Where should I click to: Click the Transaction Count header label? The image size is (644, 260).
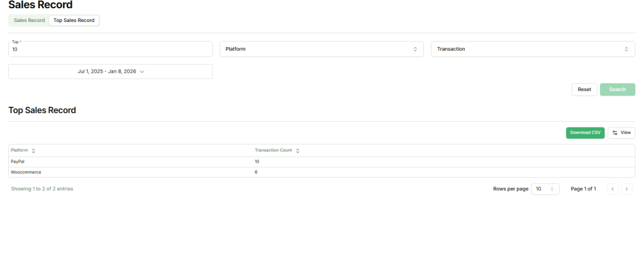point(273,151)
